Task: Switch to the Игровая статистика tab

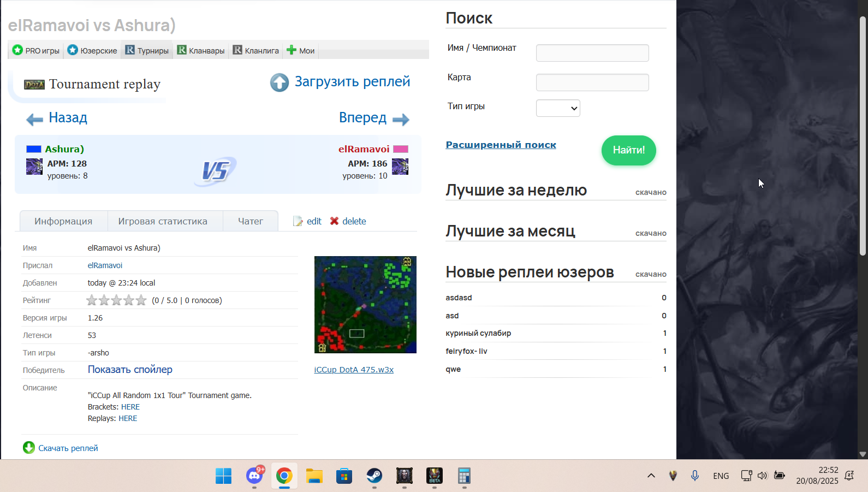Action: (x=163, y=221)
